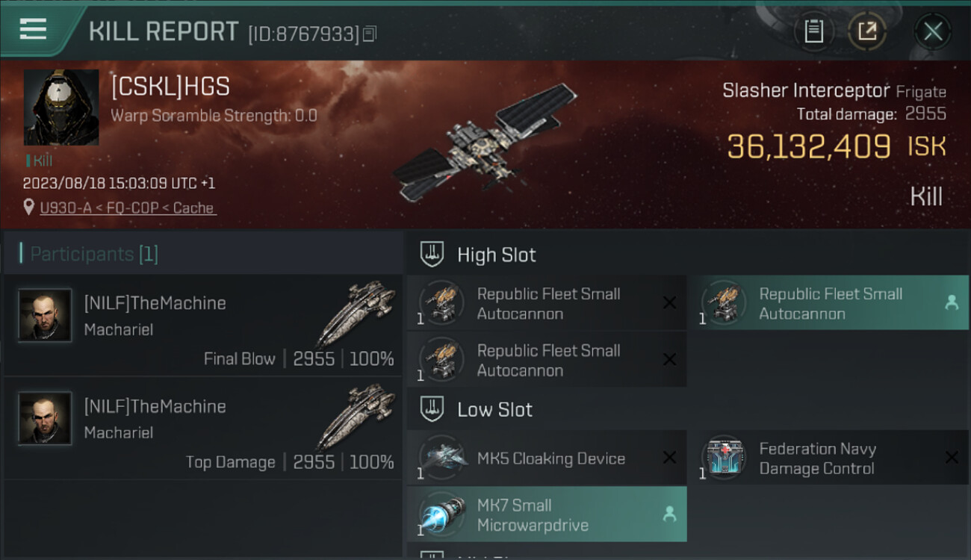971x560 pixels.
Task: Click the High Slot shield icon
Action: (432, 255)
